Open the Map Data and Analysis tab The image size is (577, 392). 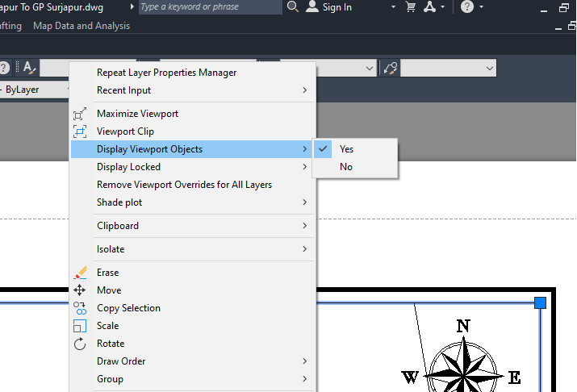click(x=82, y=26)
